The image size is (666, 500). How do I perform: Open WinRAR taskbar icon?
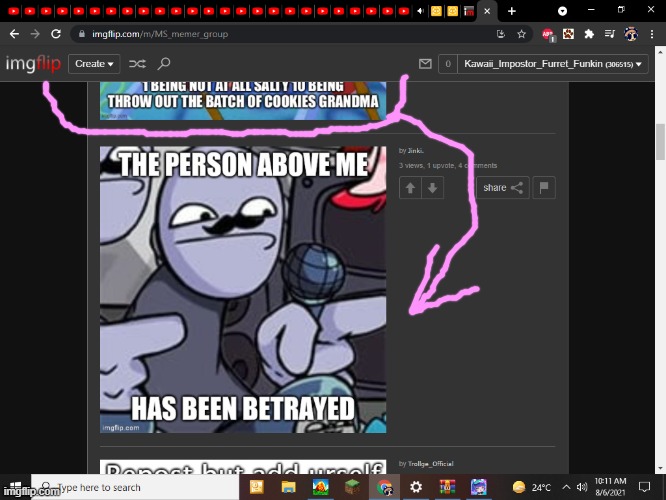(x=447, y=487)
